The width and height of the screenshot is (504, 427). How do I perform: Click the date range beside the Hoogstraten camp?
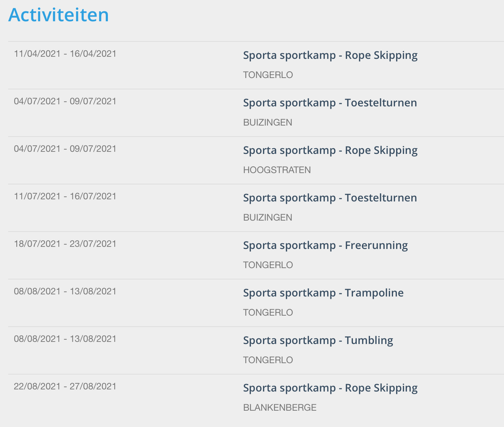(x=65, y=149)
